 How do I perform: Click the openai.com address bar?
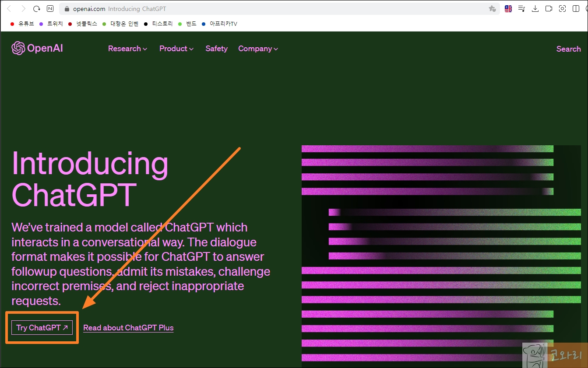click(280, 9)
